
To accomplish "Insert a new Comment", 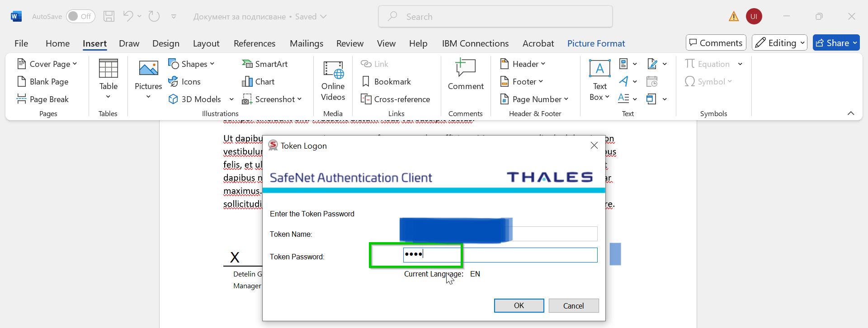I will (466, 75).
